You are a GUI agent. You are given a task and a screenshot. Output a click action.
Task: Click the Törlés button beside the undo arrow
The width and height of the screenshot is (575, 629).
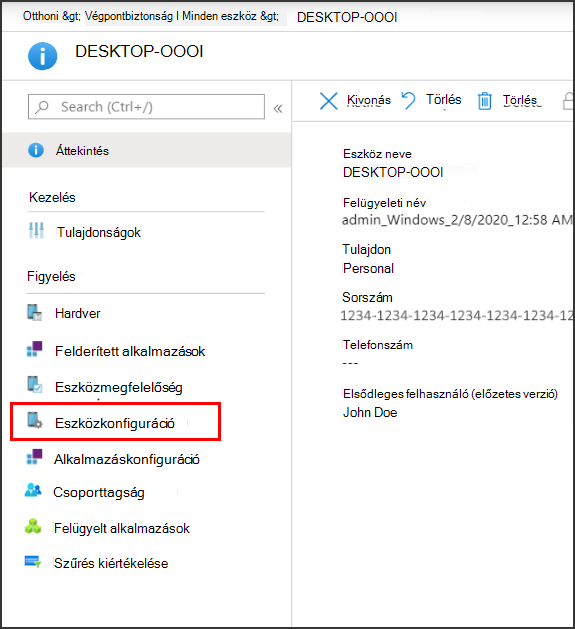pyautogui.click(x=443, y=99)
